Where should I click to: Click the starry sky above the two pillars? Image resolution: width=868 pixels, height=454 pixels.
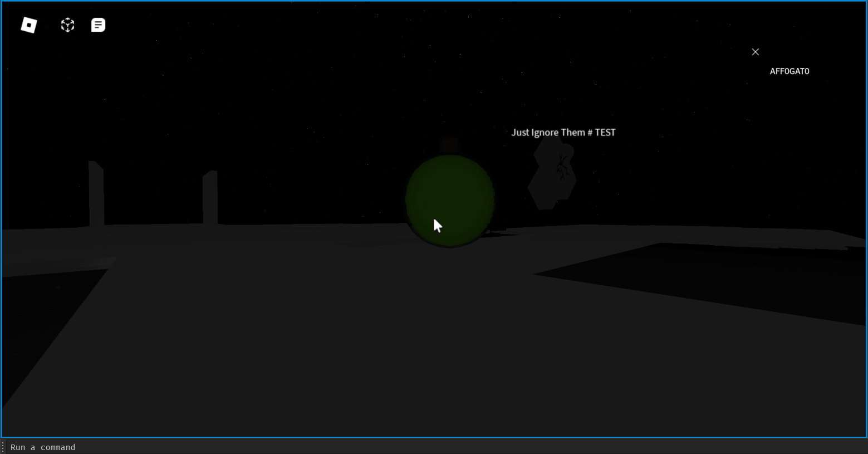(x=156, y=100)
